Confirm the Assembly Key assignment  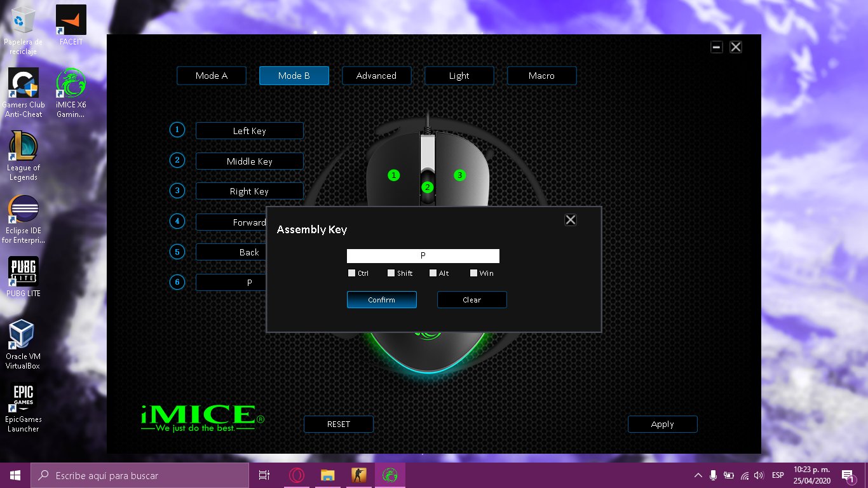[382, 300]
